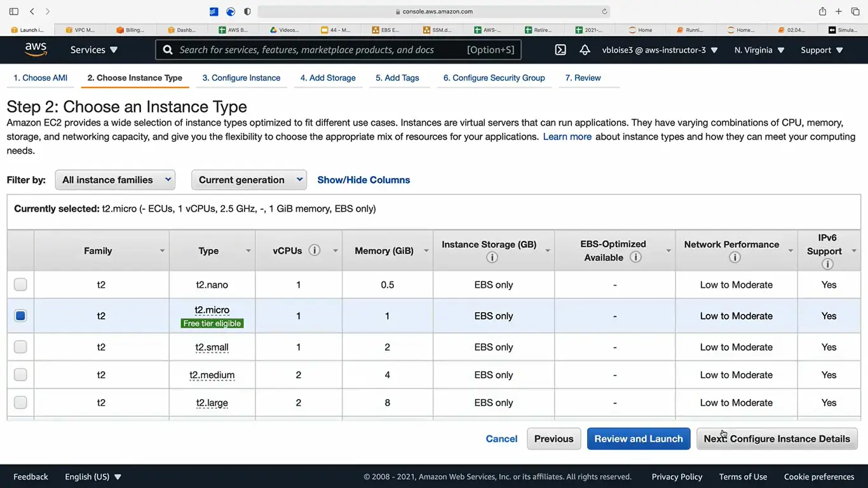
Task: Click the Cancel link
Action: [501, 438]
